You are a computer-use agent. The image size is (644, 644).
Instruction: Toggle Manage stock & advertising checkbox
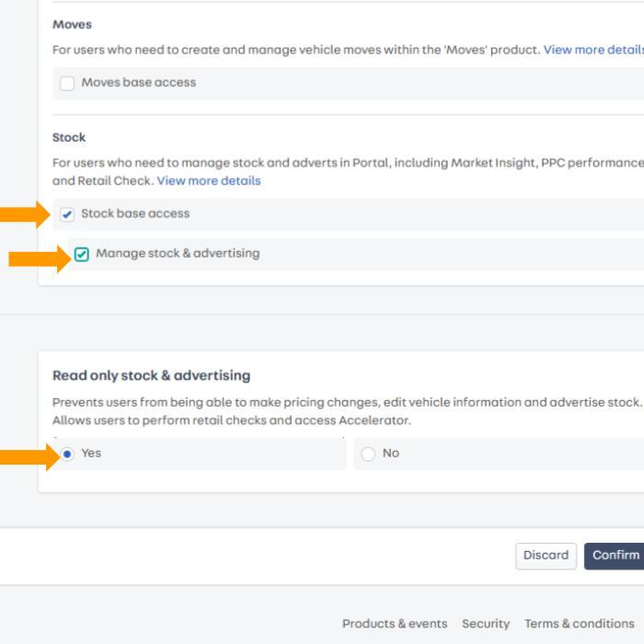click(81, 254)
